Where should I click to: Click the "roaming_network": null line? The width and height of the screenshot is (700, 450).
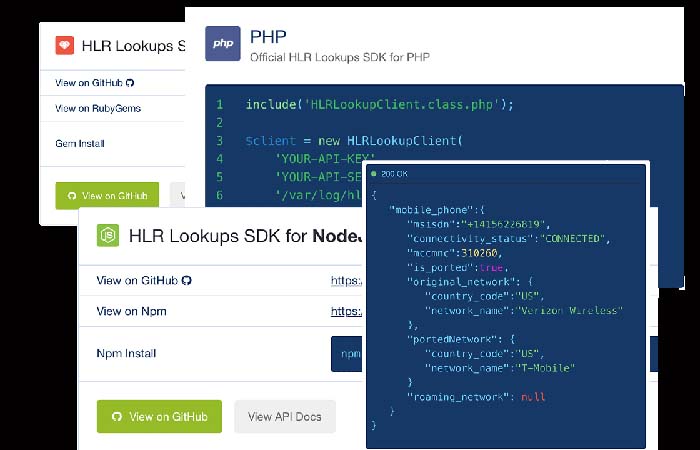coord(476,397)
